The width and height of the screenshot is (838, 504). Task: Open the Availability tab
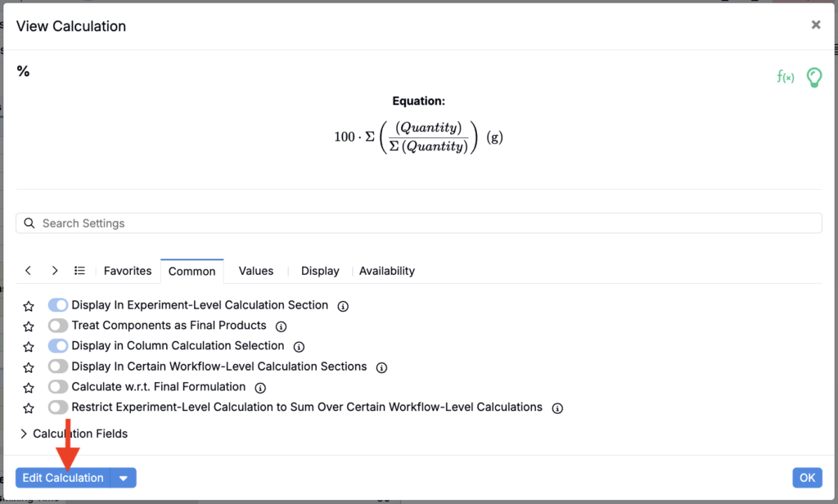coord(387,271)
